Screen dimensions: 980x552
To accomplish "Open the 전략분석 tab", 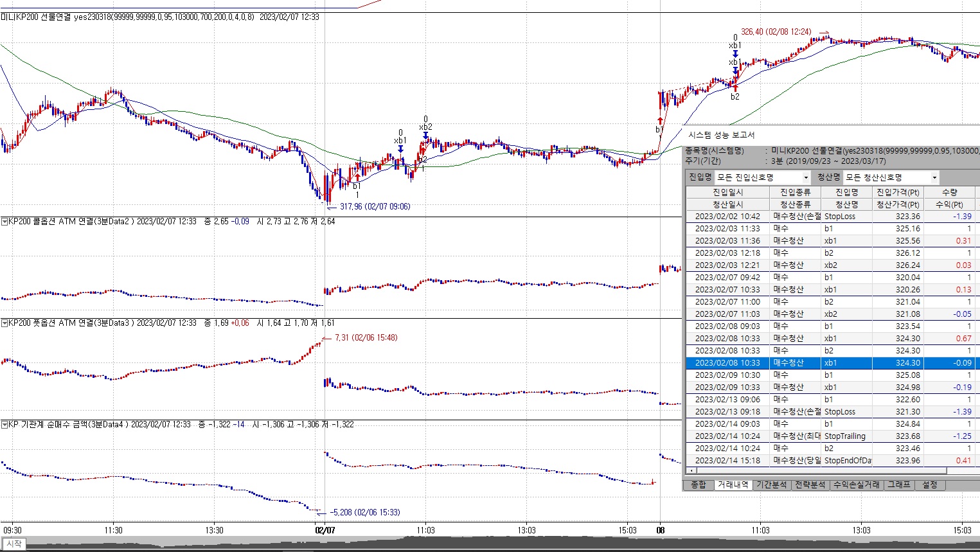I will click(x=810, y=485).
